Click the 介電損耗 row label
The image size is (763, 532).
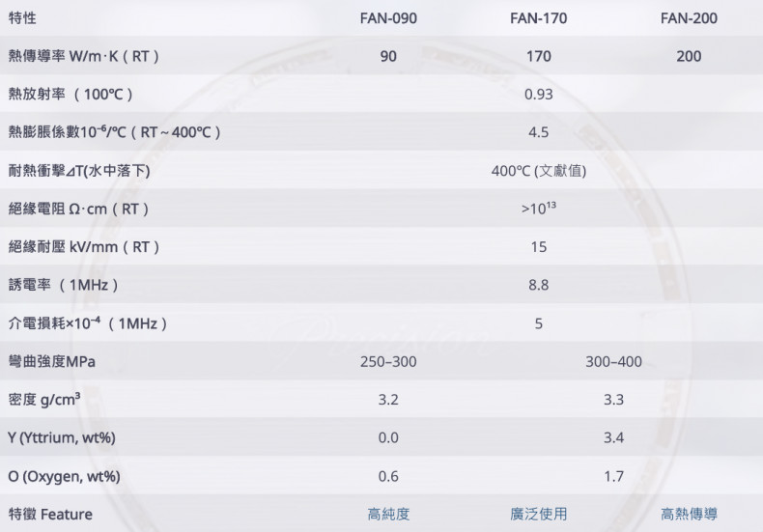point(89,323)
